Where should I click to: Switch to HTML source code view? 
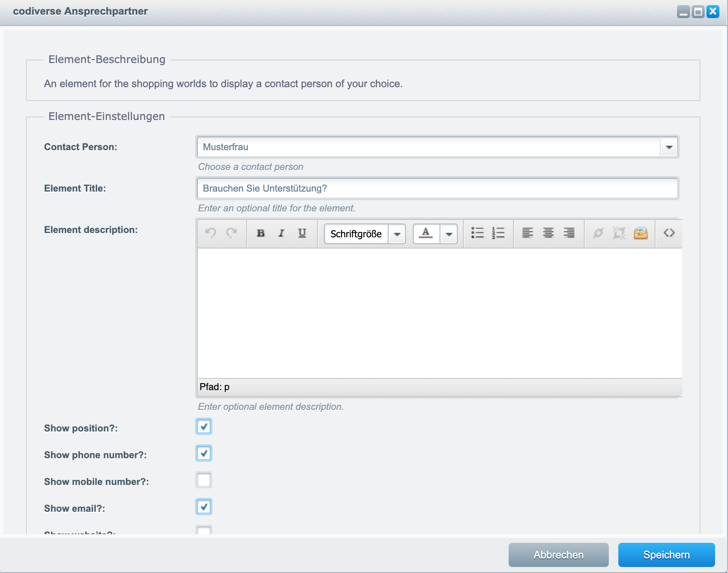(669, 233)
